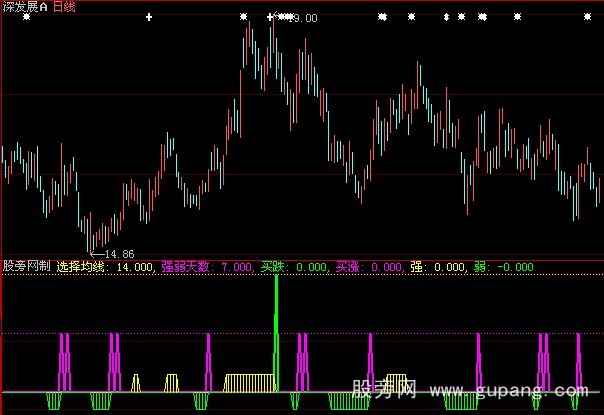Click the leftmost magenta spike in the indicator panel
Viewport: 604px width, 415px height.
(x=63, y=360)
